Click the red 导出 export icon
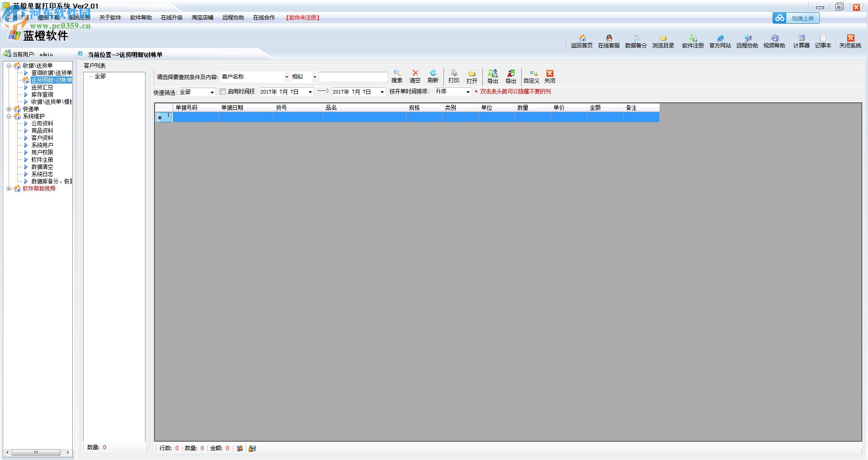This screenshot has height=460, width=868. click(x=510, y=76)
